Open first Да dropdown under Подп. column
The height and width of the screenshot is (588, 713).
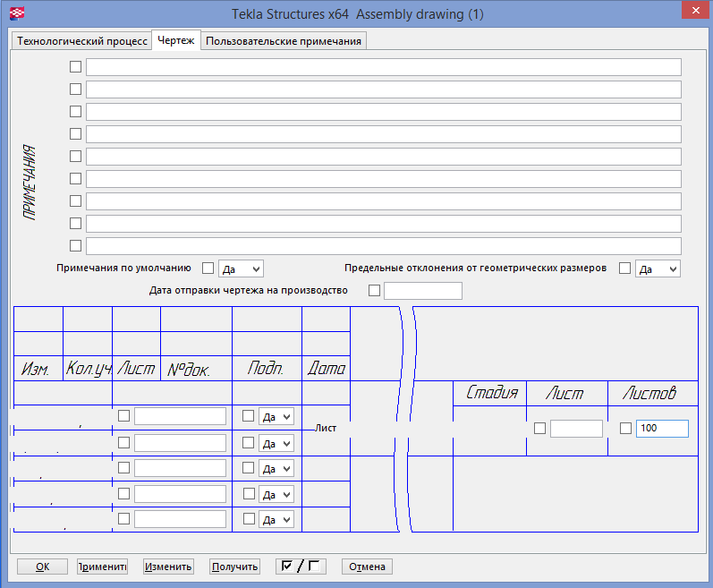[276, 416]
